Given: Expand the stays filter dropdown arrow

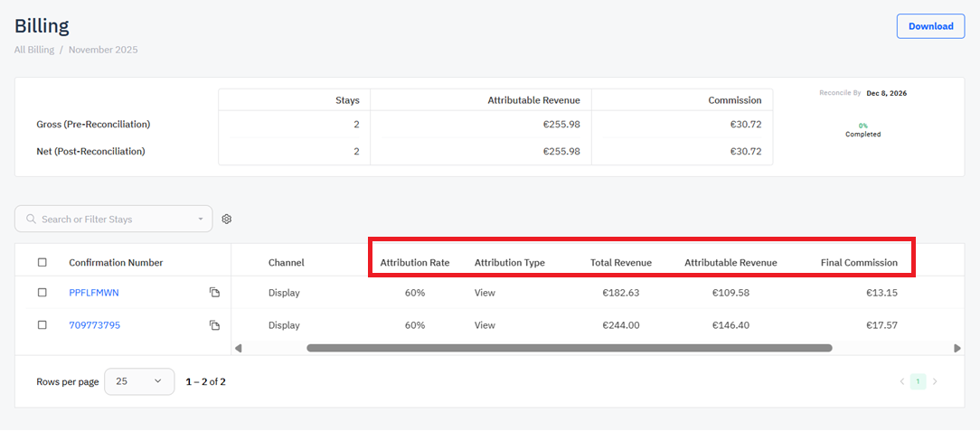Looking at the screenshot, I should point(201,220).
